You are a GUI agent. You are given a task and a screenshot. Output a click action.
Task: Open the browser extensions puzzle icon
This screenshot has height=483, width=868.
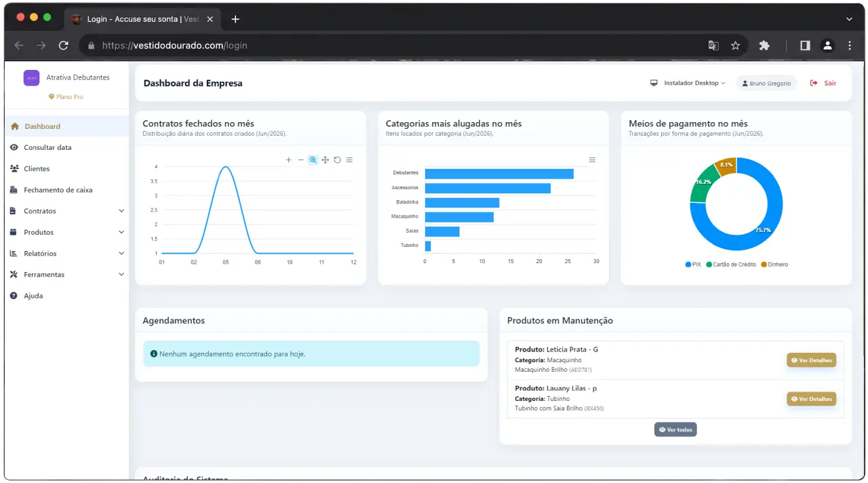764,45
